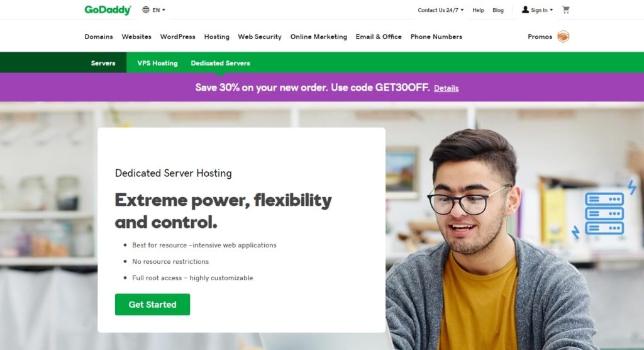Expand the EN language dropdown
Screen dimensions: 644x350
(158, 10)
